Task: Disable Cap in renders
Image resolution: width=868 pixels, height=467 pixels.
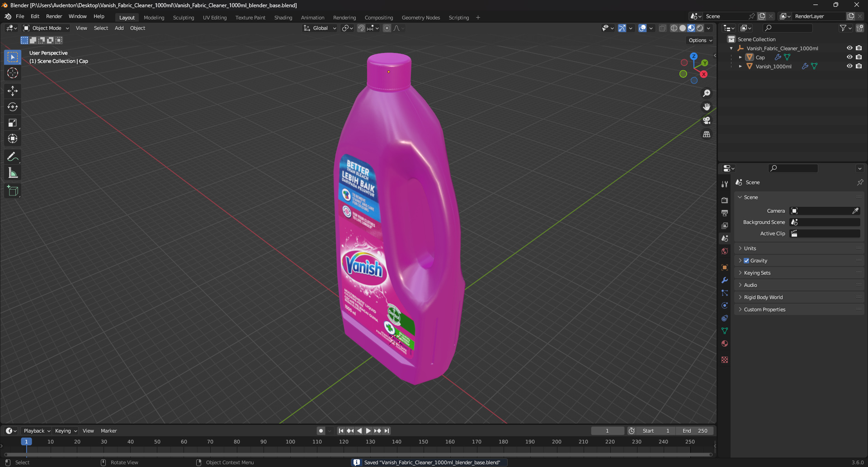Action: [x=859, y=57]
